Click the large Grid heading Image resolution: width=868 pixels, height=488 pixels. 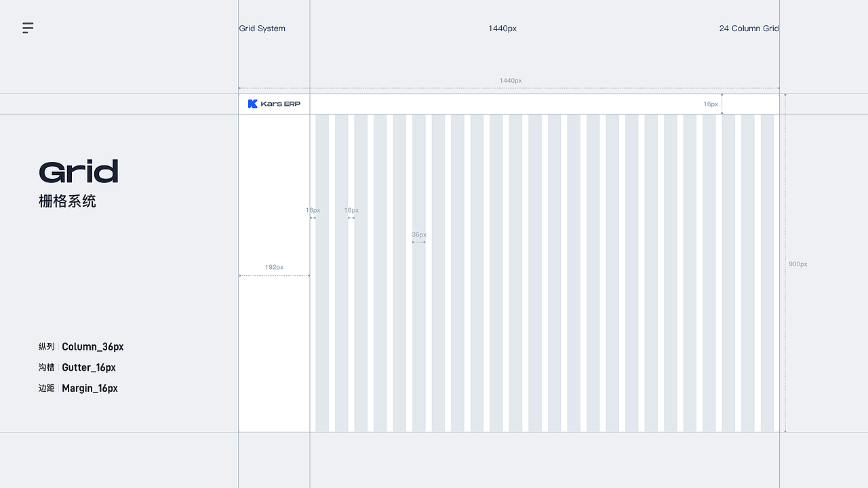(79, 171)
